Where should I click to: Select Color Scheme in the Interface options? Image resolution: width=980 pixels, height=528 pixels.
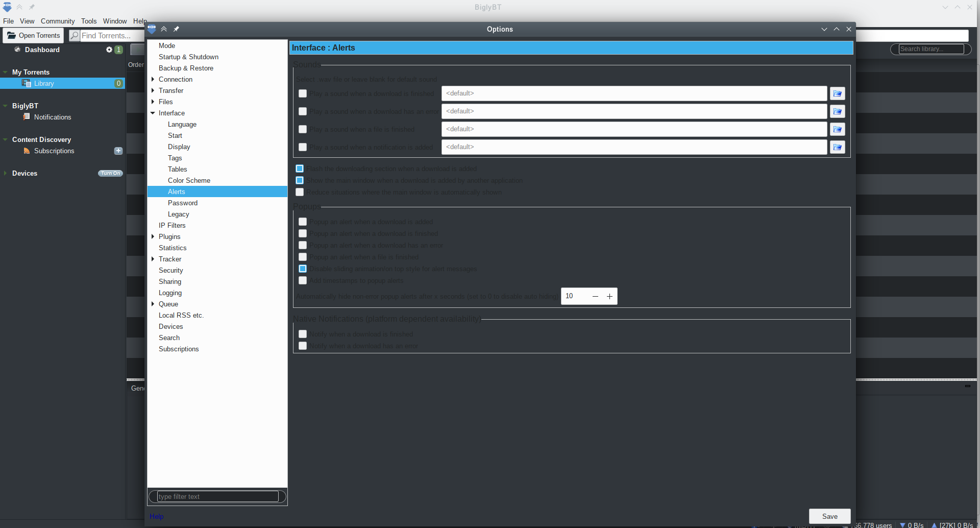point(189,180)
